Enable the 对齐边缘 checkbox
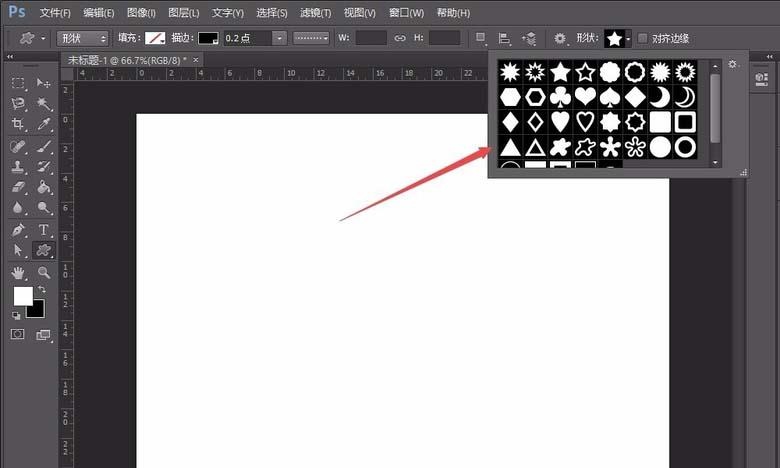Screen dimensions: 780x468 (x=643, y=38)
